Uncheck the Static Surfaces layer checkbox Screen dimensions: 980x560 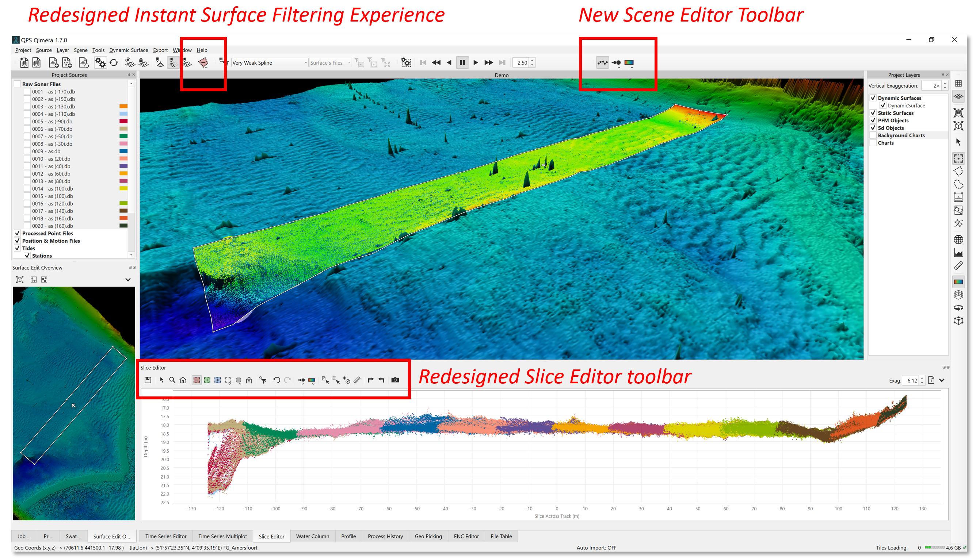click(x=873, y=113)
